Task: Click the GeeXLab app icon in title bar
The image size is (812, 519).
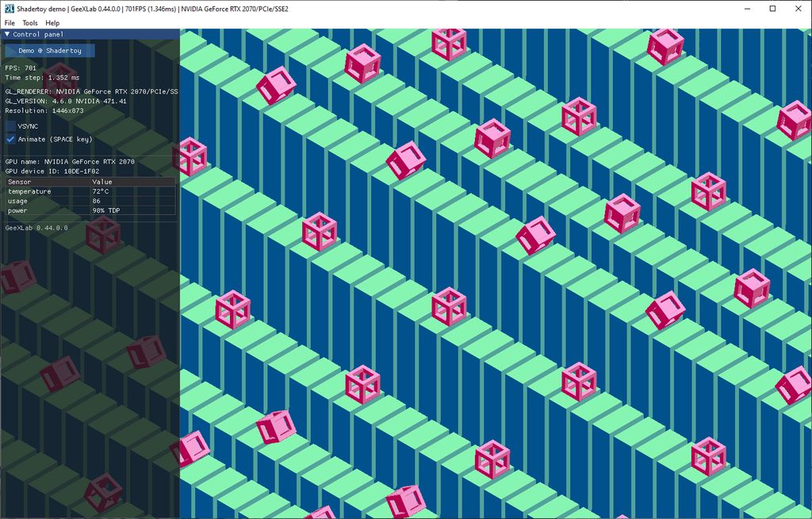Action: click(9, 8)
